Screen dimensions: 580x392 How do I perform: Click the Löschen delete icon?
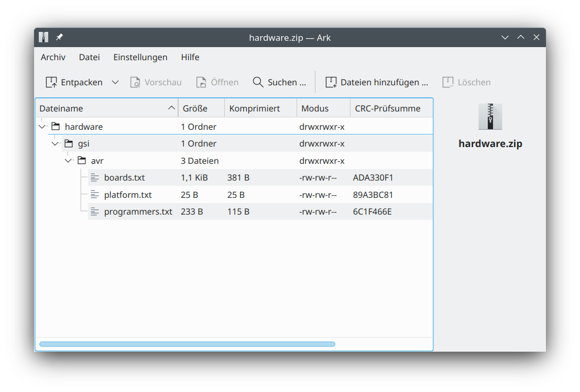point(448,82)
